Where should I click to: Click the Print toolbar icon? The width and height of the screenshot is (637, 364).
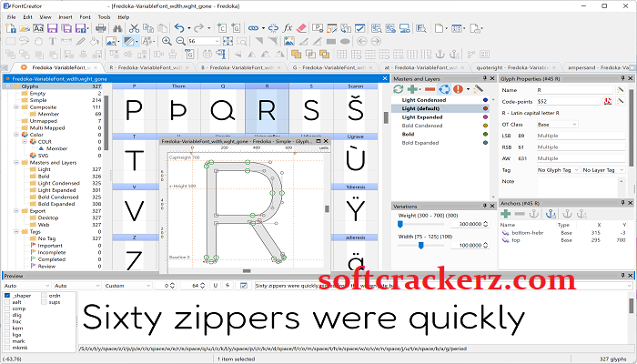click(x=101, y=28)
